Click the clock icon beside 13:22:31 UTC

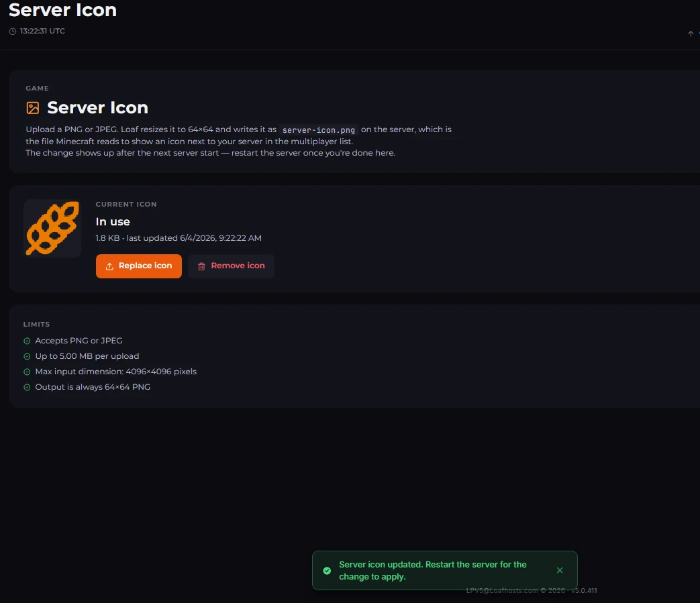[13, 32]
